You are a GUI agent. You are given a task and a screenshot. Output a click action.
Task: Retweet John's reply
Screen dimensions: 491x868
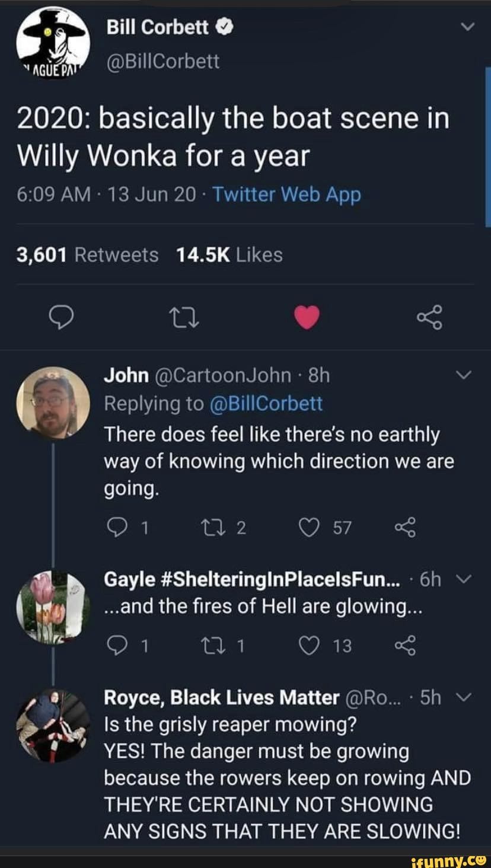(213, 526)
